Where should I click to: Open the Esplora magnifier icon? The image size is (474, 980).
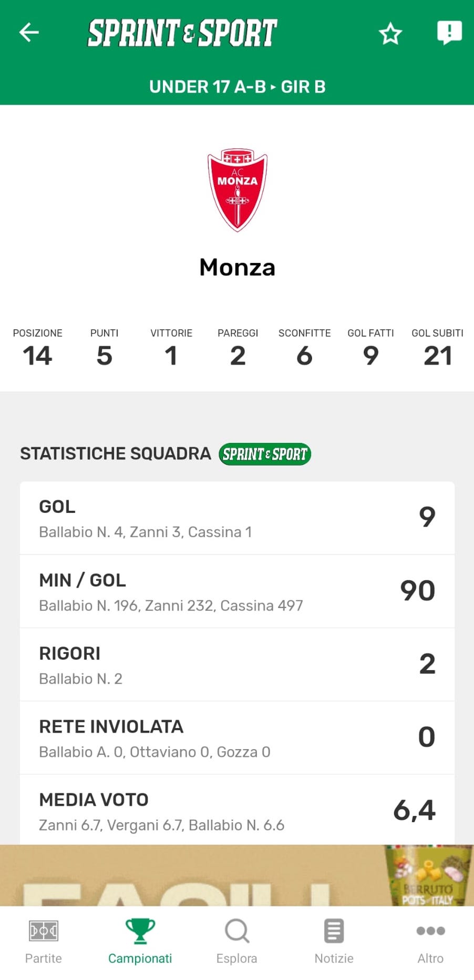pyautogui.click(x=237, y=932)
